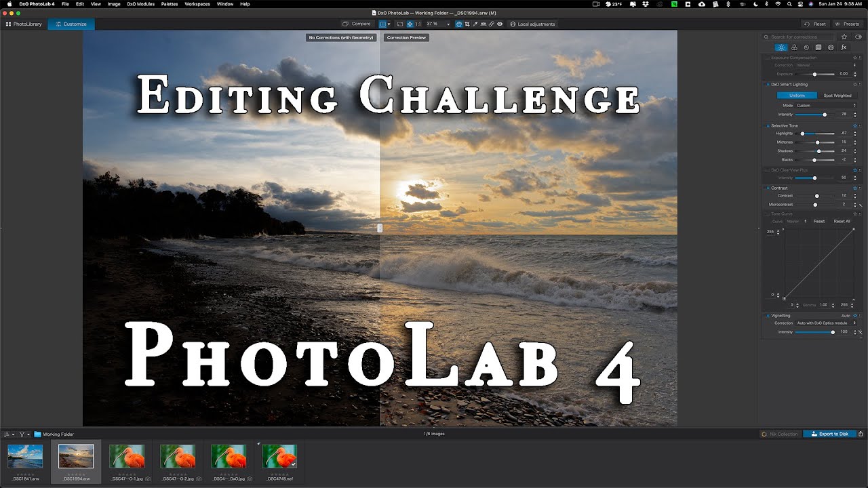Open Exposure Correction Manual dropdown
The image size is (868, 488).
[x=825, y=65]
